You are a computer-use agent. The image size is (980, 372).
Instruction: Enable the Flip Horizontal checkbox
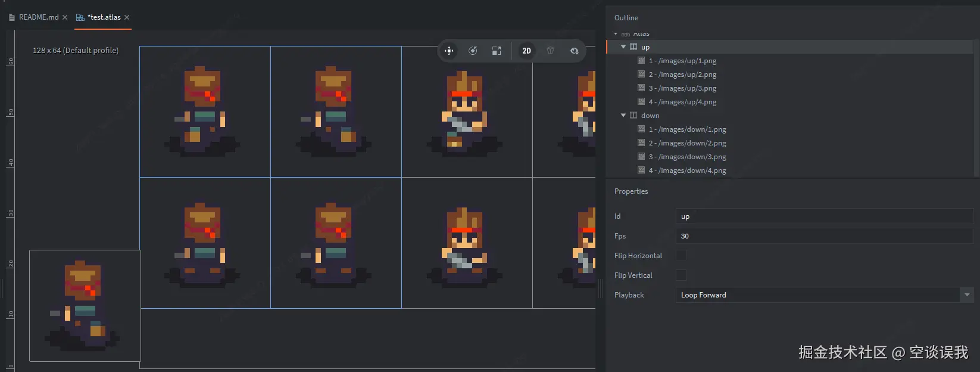[681, 256]
